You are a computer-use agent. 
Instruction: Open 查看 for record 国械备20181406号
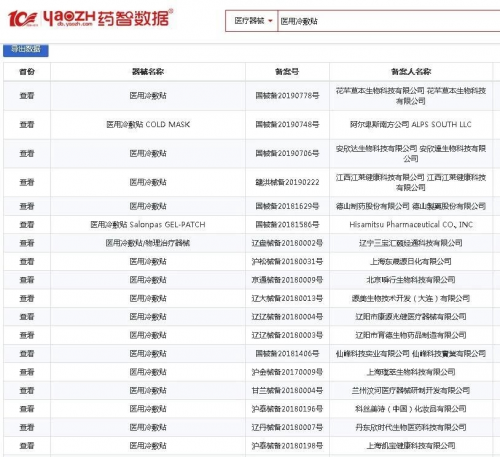pyautogui.click(x=27, y=354)
